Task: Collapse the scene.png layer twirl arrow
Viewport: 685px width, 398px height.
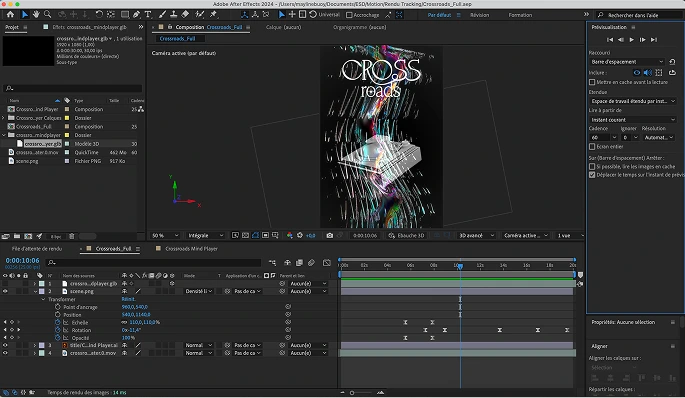Action: pyautogui.click(x=35, y=291)
